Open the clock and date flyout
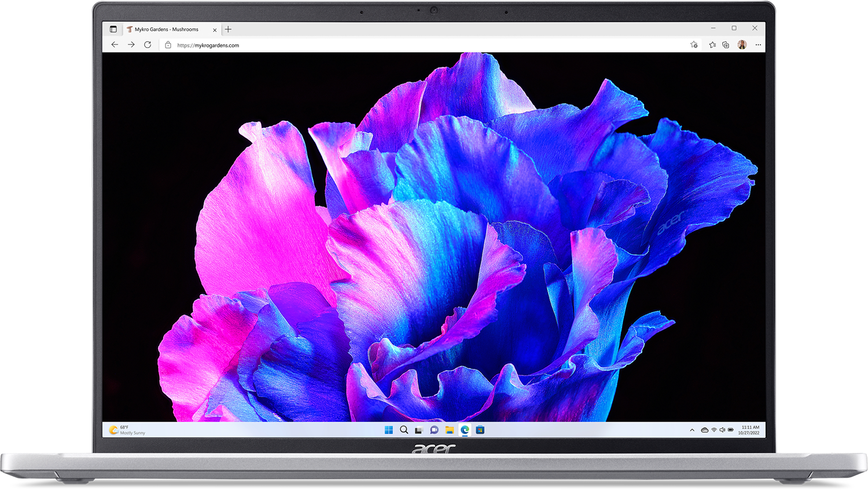The image size is (868, 490). [x=749, y=430]
